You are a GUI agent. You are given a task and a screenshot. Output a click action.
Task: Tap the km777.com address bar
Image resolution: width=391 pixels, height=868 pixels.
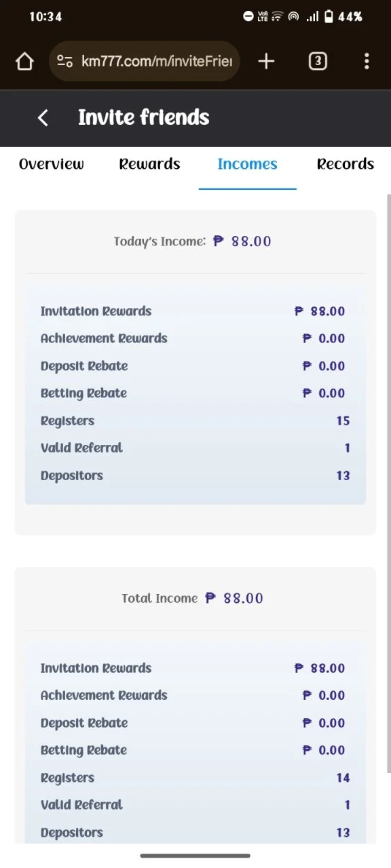click(x=145, y=62)
